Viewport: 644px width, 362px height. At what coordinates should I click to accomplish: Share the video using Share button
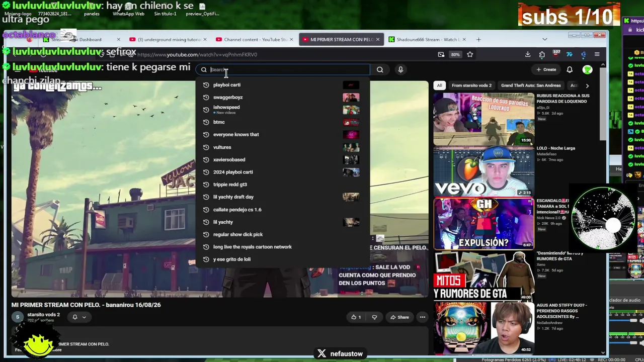click(400, 317)
